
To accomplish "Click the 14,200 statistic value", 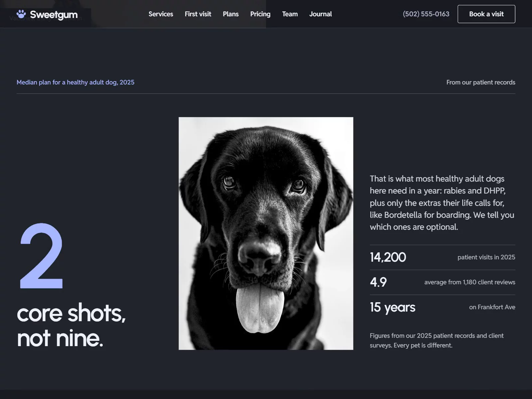I will [388, 257].
